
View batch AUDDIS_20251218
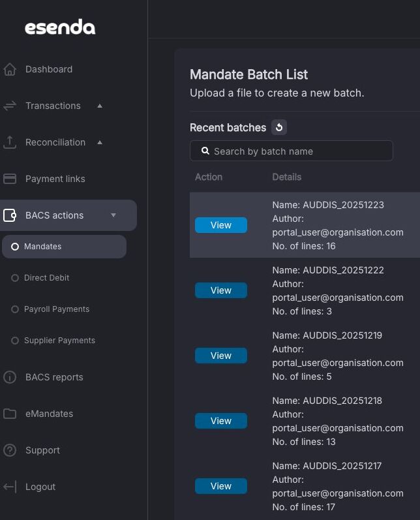pyautogui.click(x=221, y=421)
